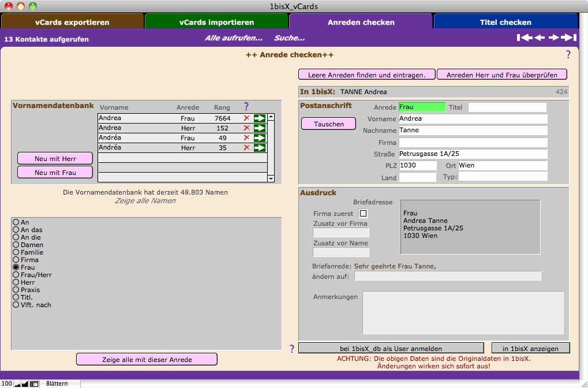Enable the Firma zuerst checkbox

(363, 214)
